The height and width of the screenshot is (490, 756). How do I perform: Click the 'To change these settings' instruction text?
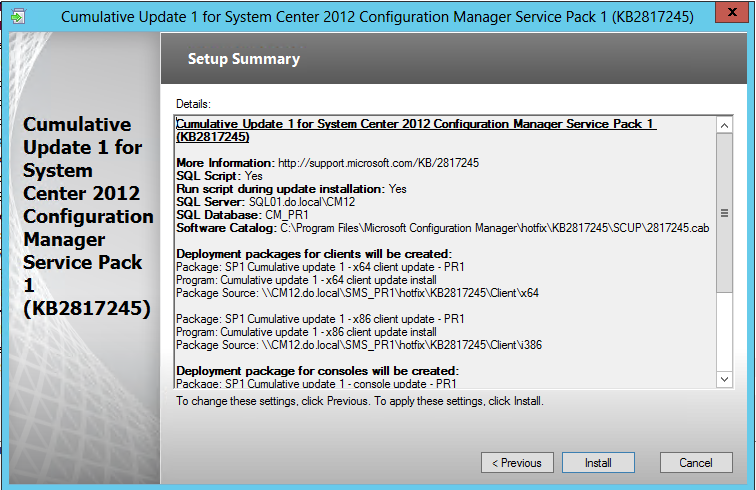pos(360,401)
